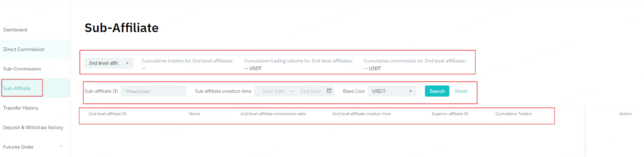Open Direct Commission in the sidebar
Viewport: 644px width, 157px height.
click(x=24, y=49)
